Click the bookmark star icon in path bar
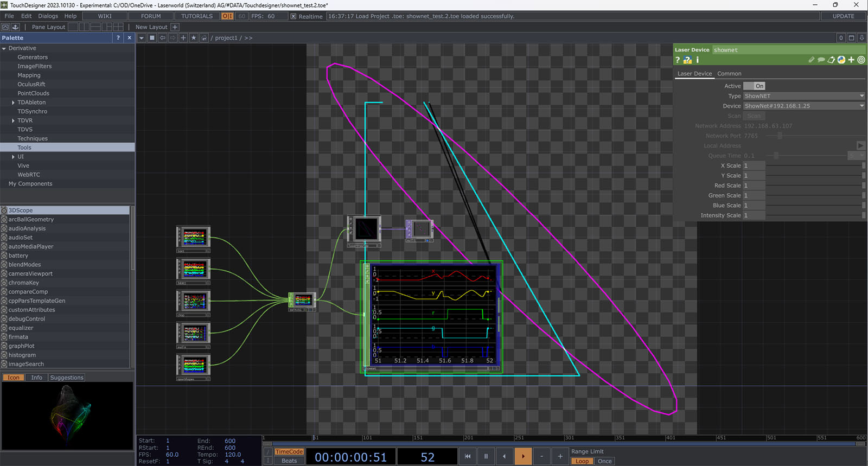Viewport: 868px width, 466px height. pyautogui.click(x=194, y=38)
